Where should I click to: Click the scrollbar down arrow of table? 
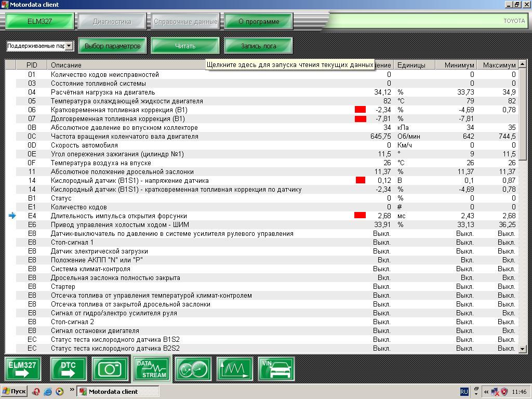pos(522,349)
